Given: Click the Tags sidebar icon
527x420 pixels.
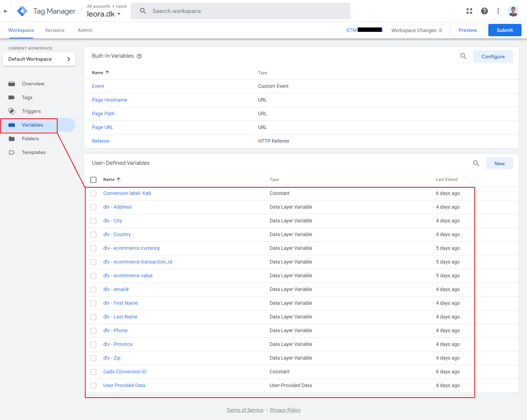Looking at the screenshot, I should 12,97.
